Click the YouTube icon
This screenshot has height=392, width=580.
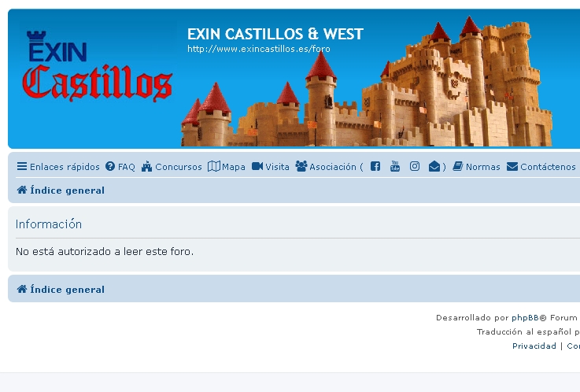pyautogui.click(x=395, y=166)
